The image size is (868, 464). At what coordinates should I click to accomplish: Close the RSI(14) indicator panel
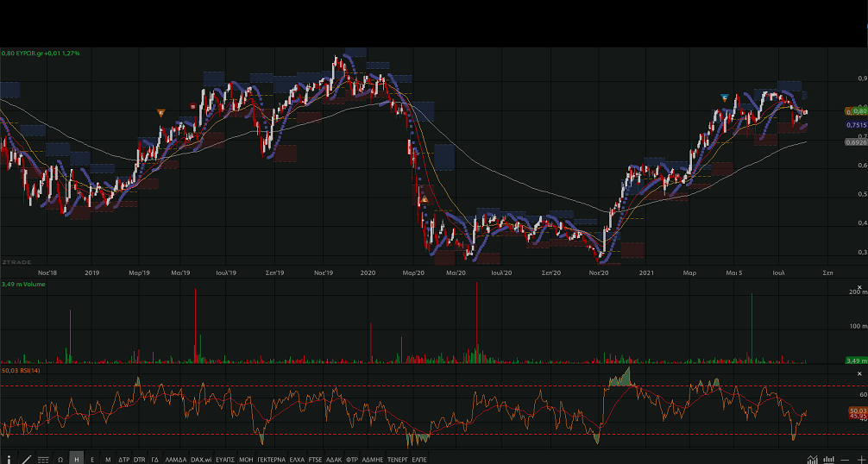pos(859,373)
